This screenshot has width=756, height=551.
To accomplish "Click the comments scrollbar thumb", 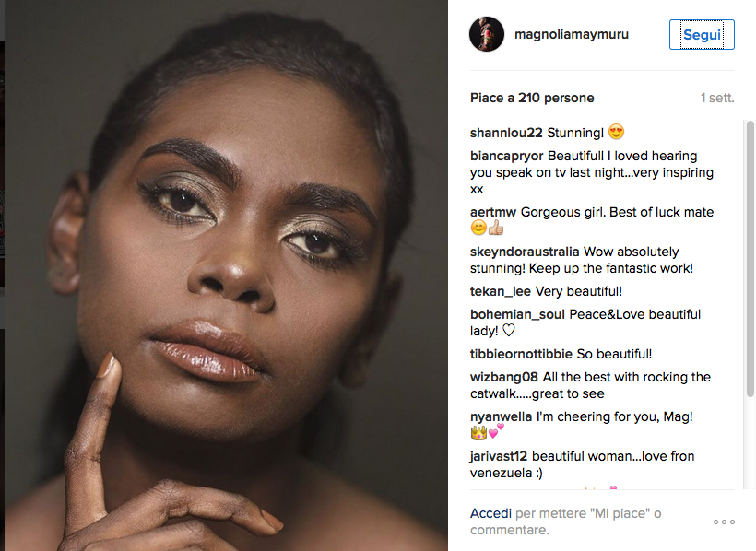I will click(750, 258).
